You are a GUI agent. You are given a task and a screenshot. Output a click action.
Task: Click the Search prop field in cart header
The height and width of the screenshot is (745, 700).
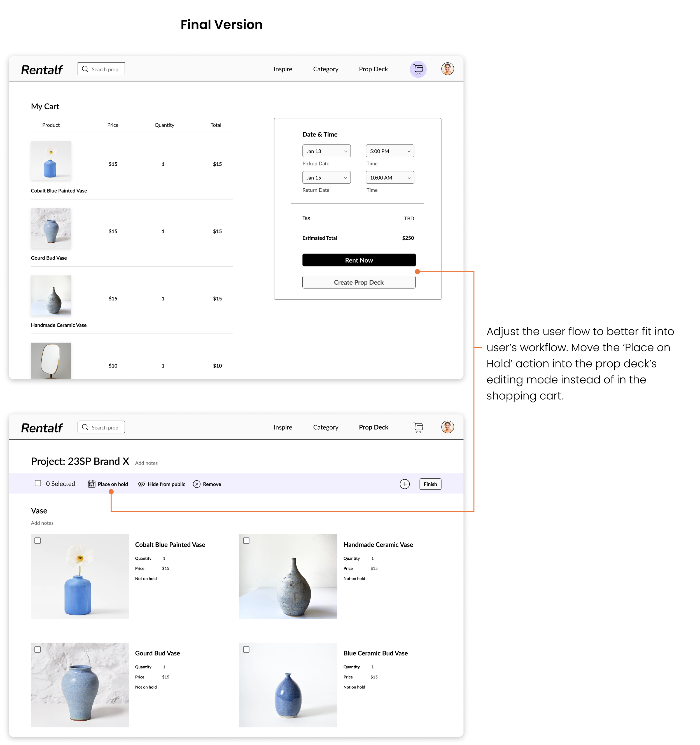[101, 69]
